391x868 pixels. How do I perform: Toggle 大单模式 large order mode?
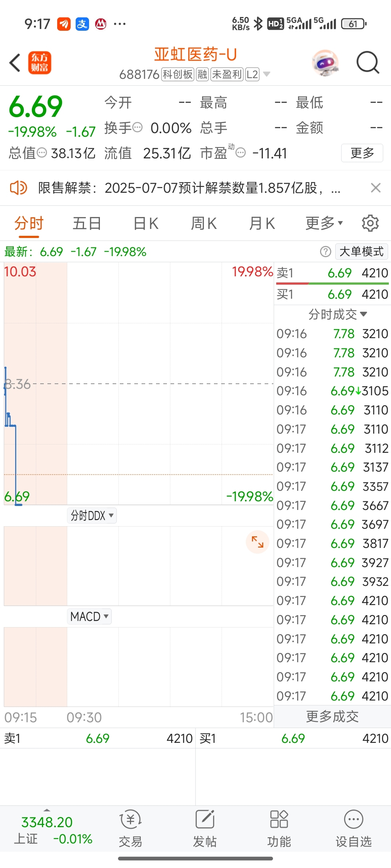click(x=361, y=251)
